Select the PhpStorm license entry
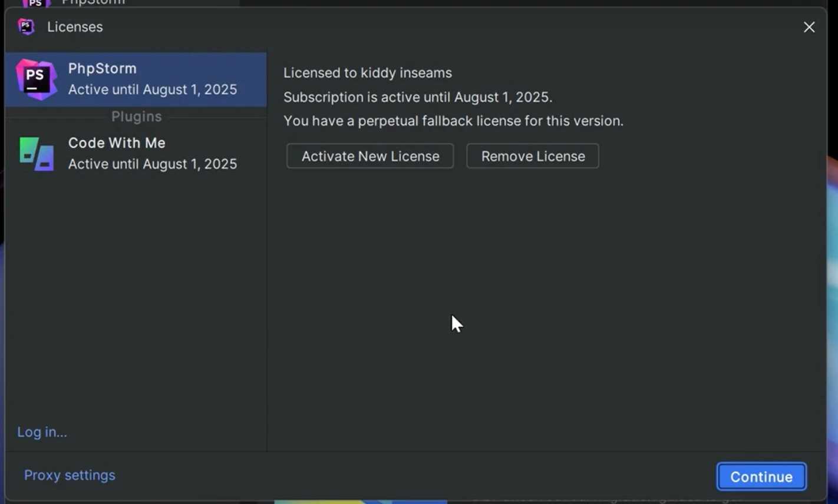Screen dimensions: 838x504 click(136, 79)
